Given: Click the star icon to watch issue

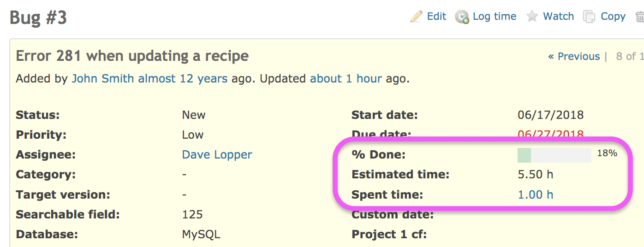Looking at the screenshot, I should (x=532, y=17).
